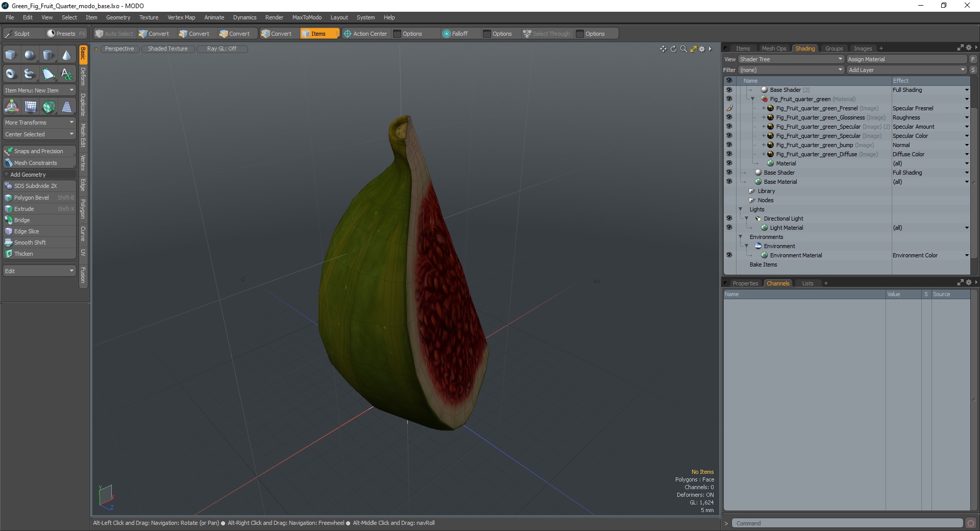
Task: Toggle visibility of Base Material layer
Action: 729,182
